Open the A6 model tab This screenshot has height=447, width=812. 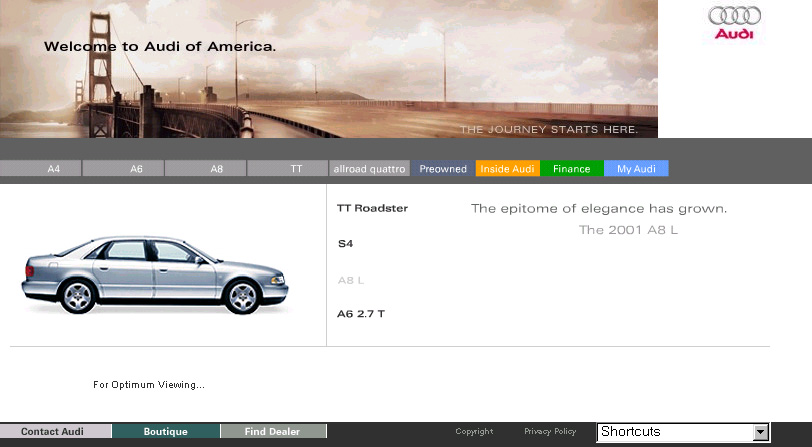tap(123, 168)
